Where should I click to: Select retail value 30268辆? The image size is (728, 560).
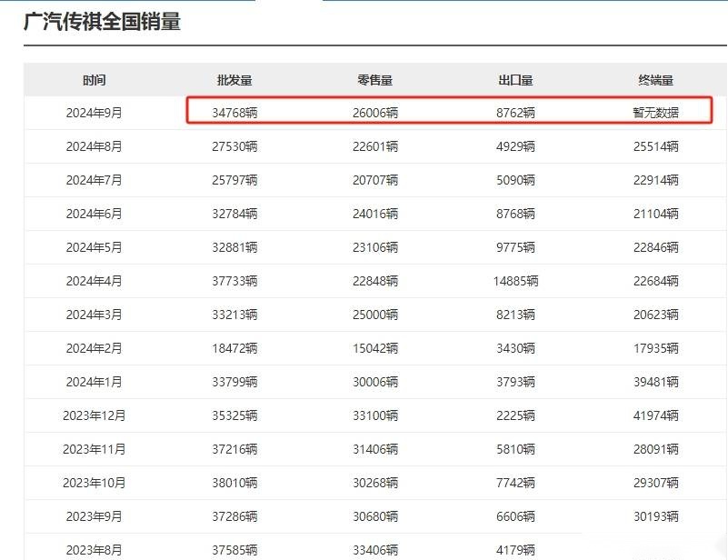coord(375,483)
